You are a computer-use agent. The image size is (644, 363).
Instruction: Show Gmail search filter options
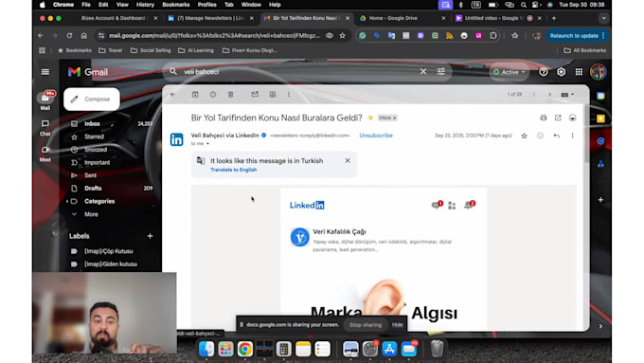click(x=441, y=71)
